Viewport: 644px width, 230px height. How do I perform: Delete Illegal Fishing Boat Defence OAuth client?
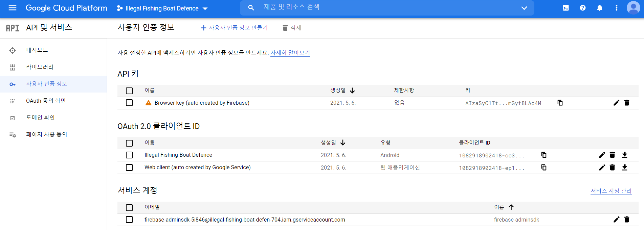pos(612,155)
